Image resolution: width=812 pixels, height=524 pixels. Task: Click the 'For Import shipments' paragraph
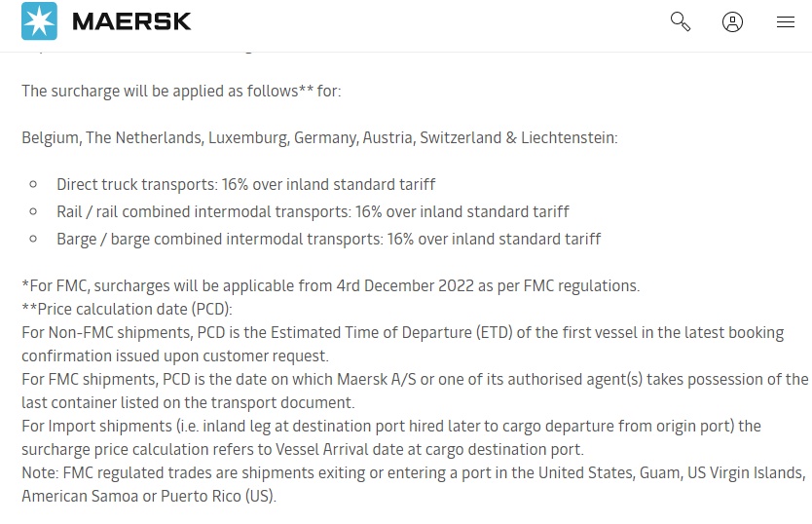point(391,437)
